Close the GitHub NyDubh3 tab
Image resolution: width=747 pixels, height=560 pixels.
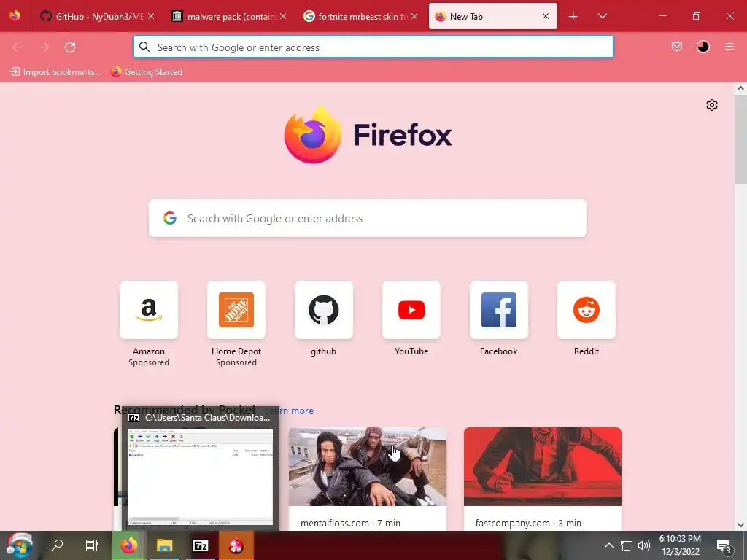151,16
